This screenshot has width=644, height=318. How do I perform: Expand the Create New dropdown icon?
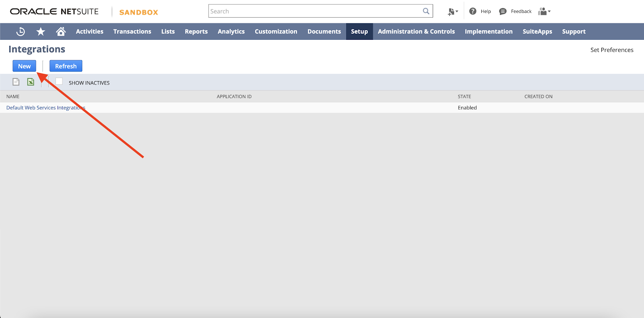point(453,12)
